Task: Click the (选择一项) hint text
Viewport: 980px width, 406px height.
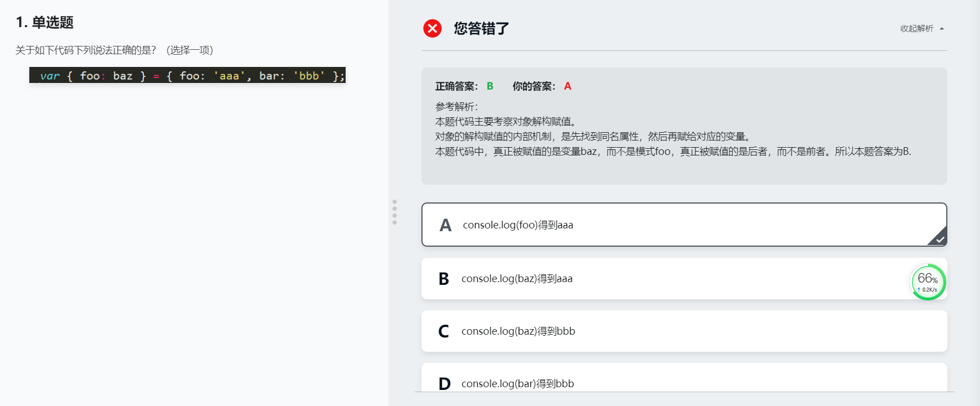Action: (x=190, y=50)
